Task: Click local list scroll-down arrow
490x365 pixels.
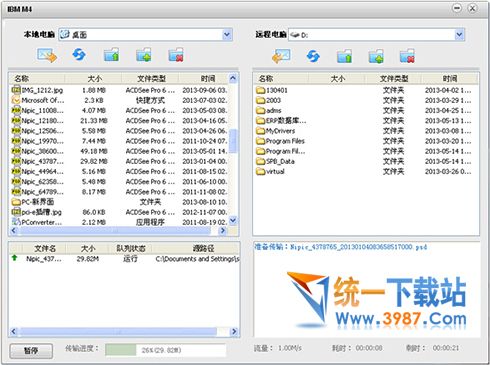Action: 233,220
